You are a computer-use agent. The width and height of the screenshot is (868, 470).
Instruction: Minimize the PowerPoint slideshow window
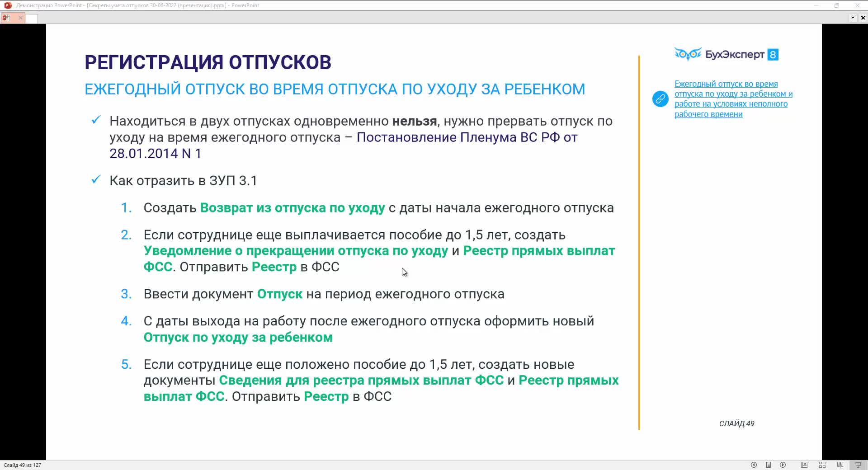pyautogui.click(x=816, y=5)
